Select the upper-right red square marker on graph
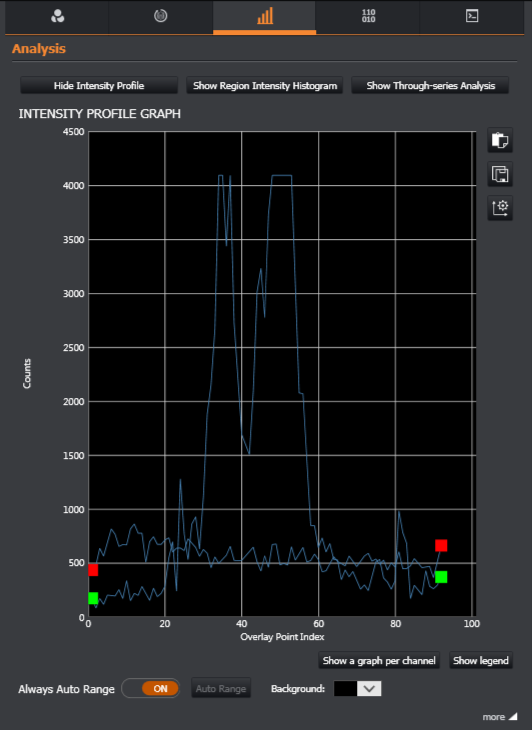The image size is (532, 730). tap(441, 545)
